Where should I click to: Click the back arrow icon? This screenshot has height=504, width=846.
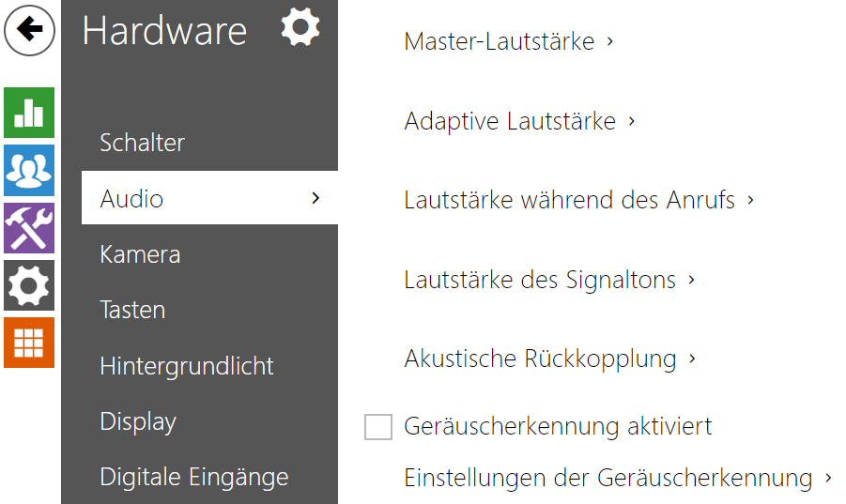click(30, 30)
